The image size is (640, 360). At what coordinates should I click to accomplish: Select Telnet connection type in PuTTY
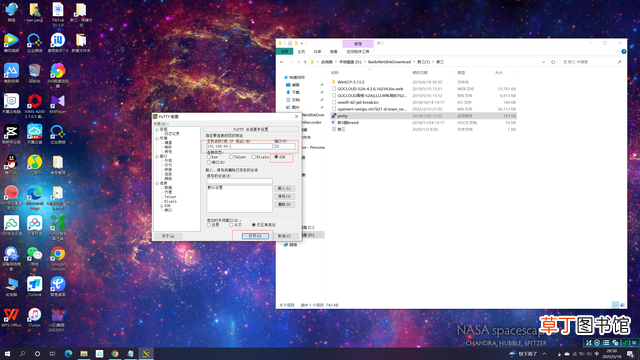pos(231,157)
